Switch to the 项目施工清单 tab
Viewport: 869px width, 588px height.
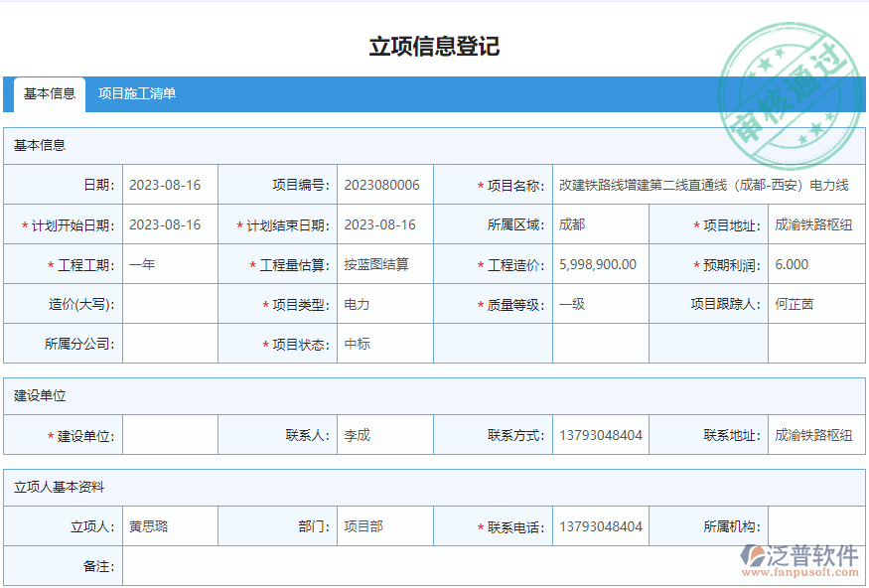coord(138,93)
